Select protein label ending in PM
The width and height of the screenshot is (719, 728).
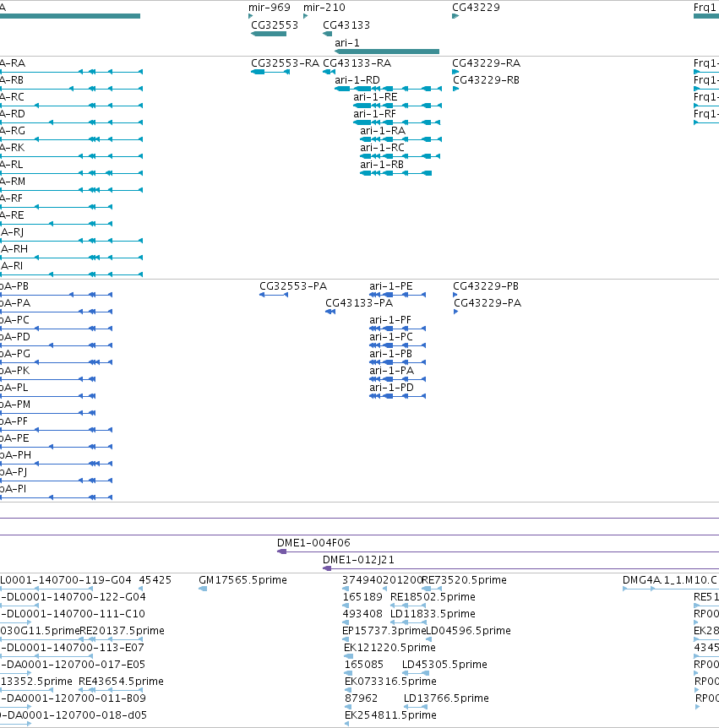pyautogui.click(x=15, y=405)
